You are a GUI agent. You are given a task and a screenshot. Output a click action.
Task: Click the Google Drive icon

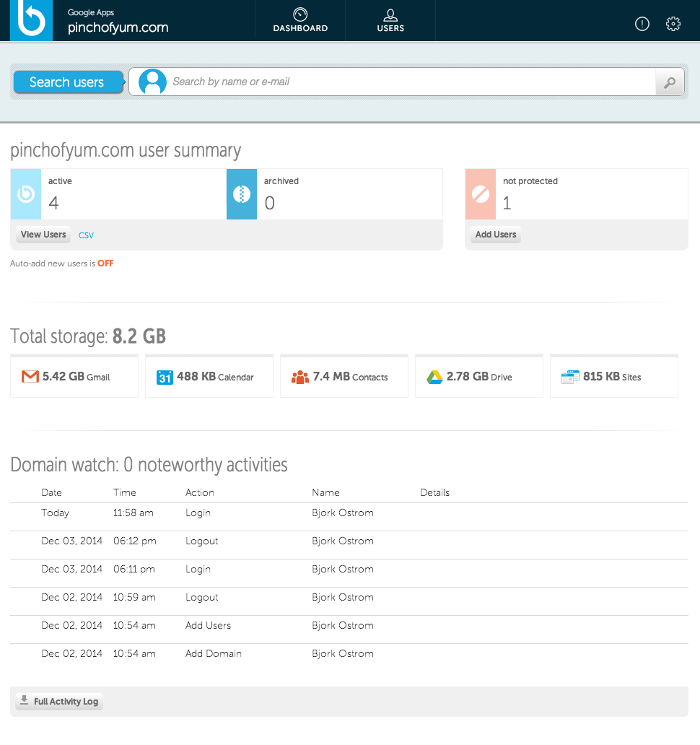(434, 378)
